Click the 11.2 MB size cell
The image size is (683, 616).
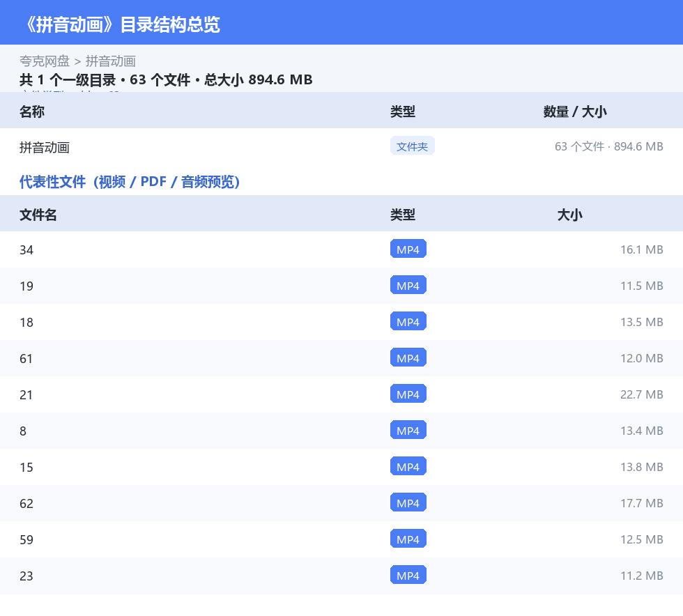point(642,575)
